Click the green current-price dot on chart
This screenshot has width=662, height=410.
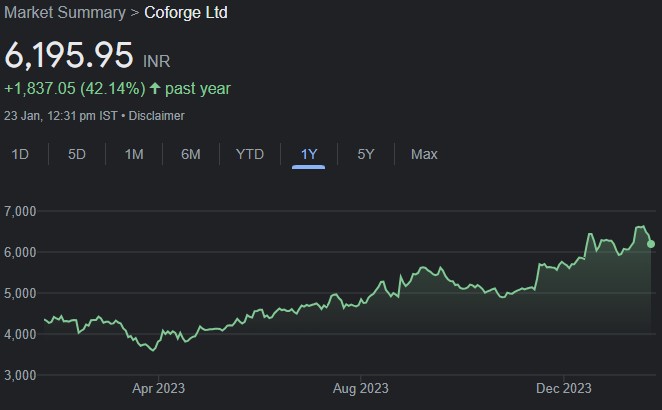(651, 244)
